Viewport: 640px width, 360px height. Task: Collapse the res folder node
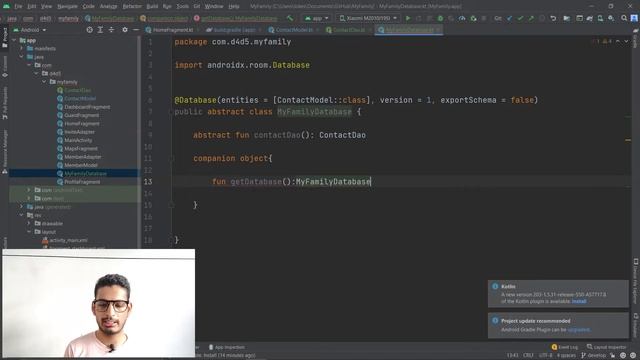point(22,215)
